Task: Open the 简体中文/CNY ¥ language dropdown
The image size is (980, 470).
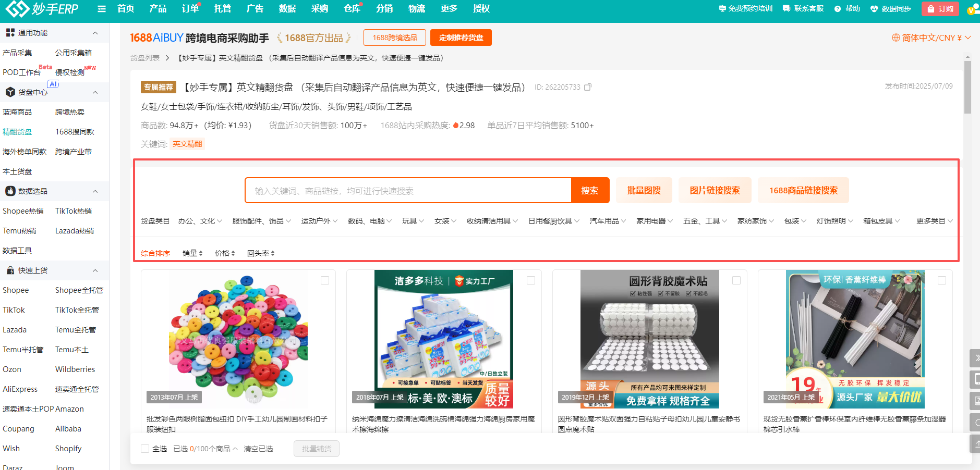Action: 931,38
